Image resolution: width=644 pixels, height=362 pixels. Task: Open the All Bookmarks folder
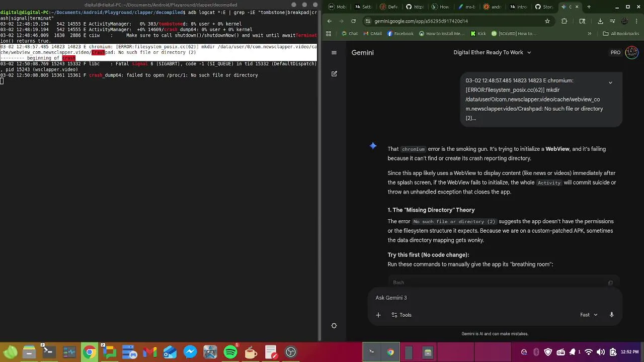click(x=620, y=34)
